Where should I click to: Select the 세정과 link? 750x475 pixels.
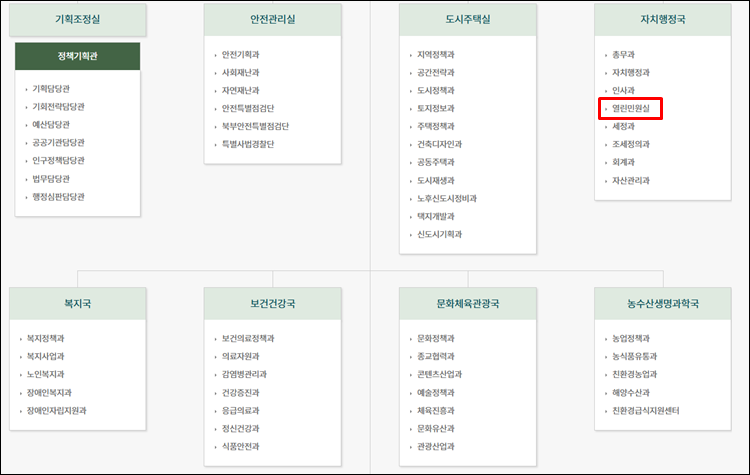623,126
